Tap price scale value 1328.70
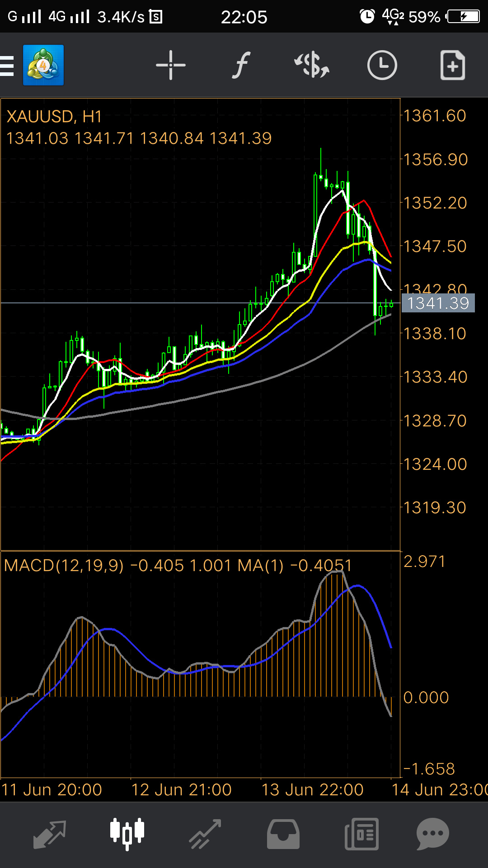488x868 pixels. point(435,421)
